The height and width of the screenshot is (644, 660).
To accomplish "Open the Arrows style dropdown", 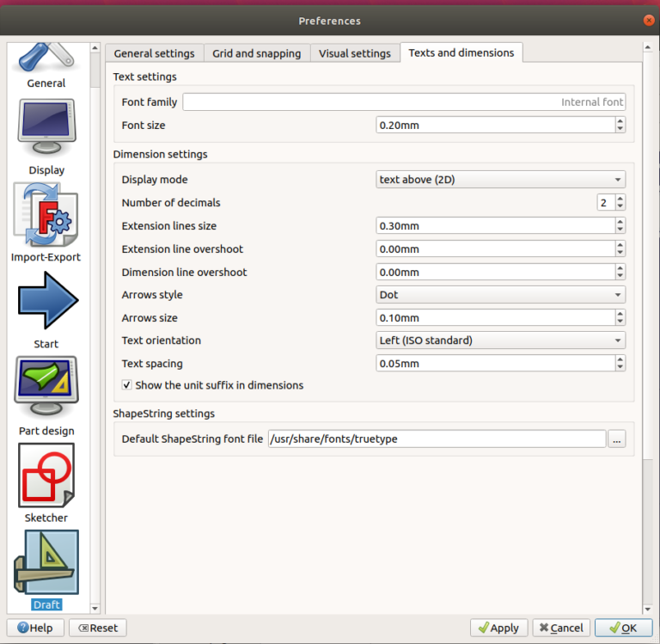I will 501,295.
